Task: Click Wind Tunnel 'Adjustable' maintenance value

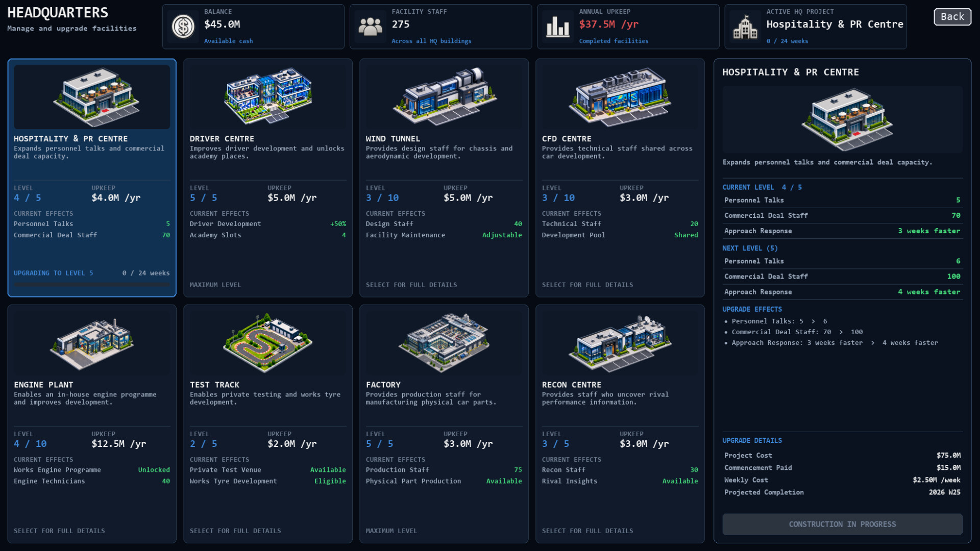Action: [x=502, y=235]
